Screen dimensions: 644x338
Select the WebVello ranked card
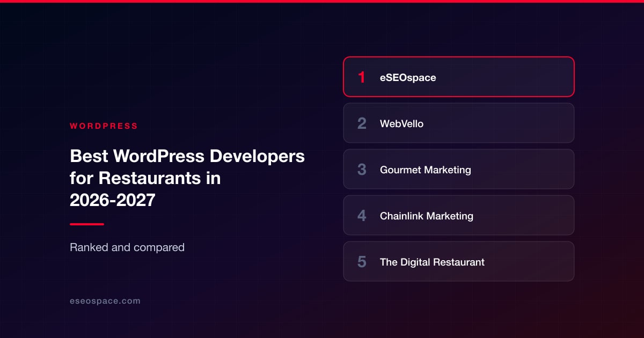[x=459, y=123]
